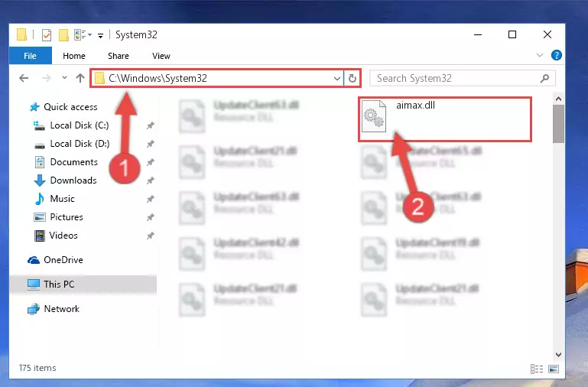Click the pin icon next to Local Disk (D:)

click(x=151, y=144)
